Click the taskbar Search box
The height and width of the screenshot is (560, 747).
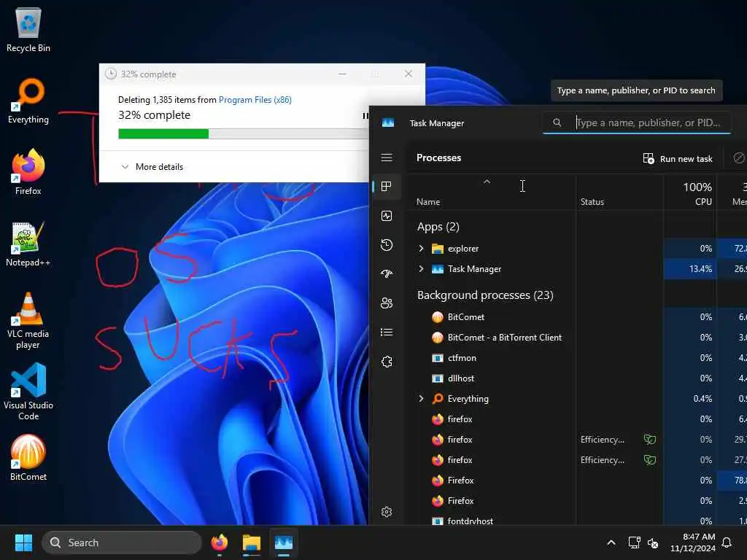click(122, 542)
